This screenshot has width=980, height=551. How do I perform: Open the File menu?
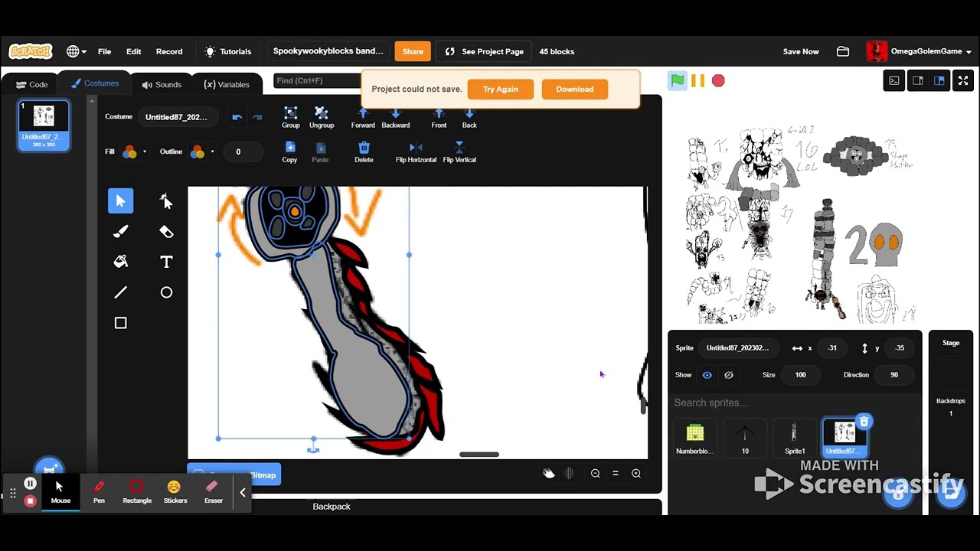[x=104, y=51]
